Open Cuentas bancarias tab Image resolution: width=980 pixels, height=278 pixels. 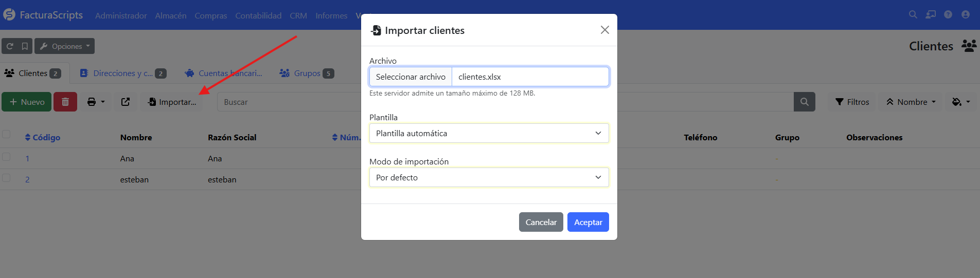(224, 73)
